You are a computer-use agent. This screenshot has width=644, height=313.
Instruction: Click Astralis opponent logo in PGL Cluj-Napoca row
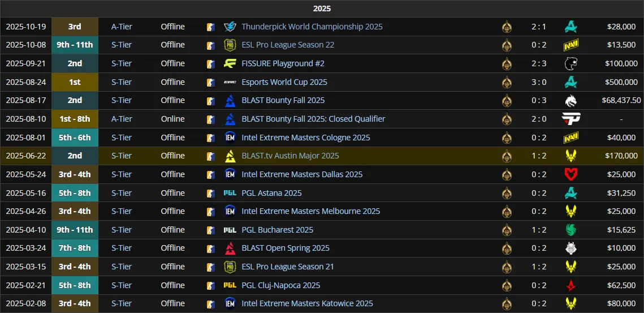pyautogui.click(x=570, y=285)
